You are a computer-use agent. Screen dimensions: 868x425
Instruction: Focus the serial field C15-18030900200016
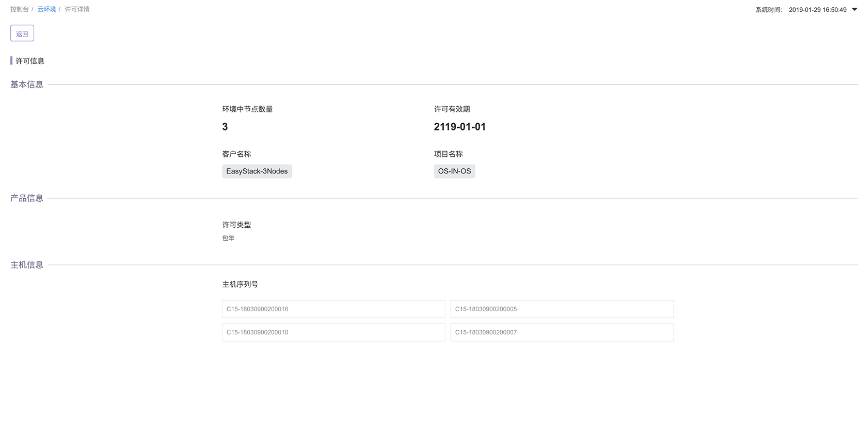[333, 309]
